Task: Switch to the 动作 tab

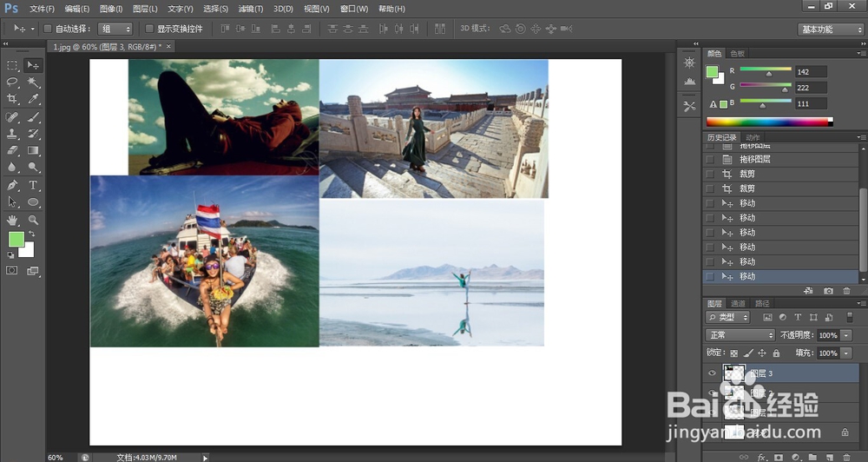Action: point(753,137)
